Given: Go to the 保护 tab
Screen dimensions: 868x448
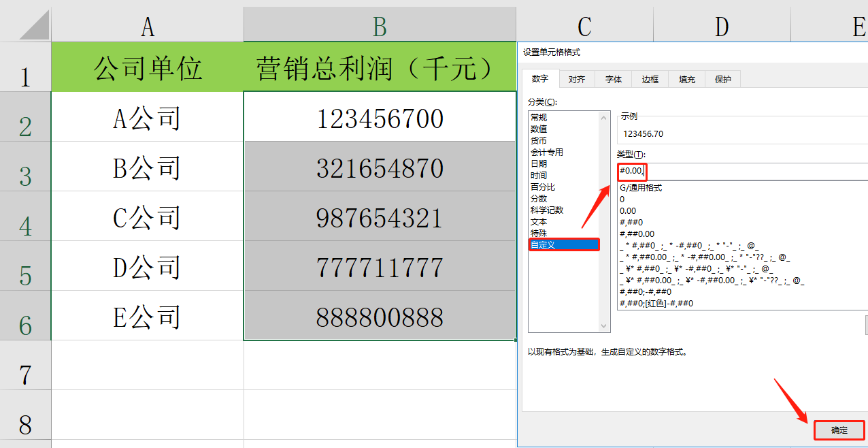Looking at the screenshot, I should (723, 80).
